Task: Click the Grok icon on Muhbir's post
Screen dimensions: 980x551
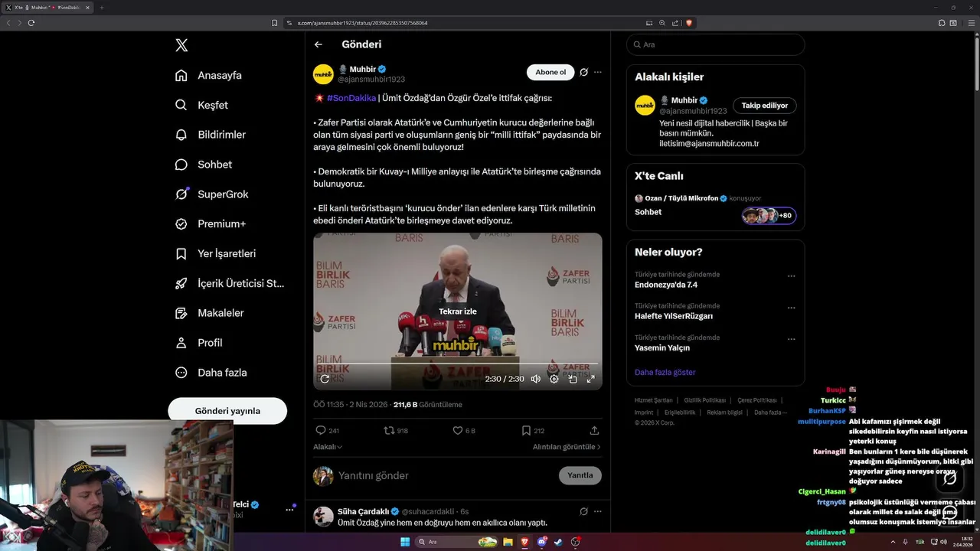Action: [x=583, y=72]
